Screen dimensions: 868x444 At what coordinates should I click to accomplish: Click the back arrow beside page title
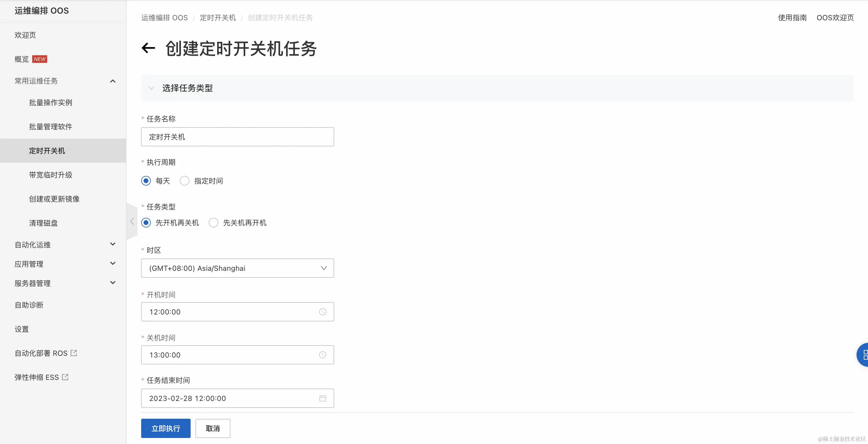(x=148, y=48)
